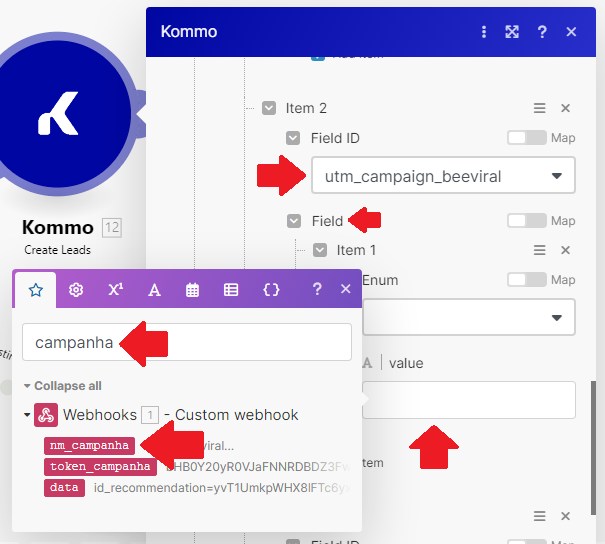Insert the data variable pill
605x544 pixels.
point(64,488)
